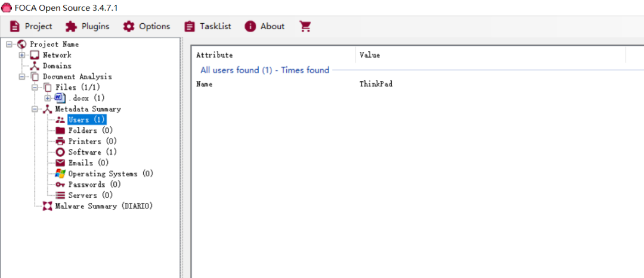
Task: Click the Malware Summary icon
Action: [x=48, y=206]
